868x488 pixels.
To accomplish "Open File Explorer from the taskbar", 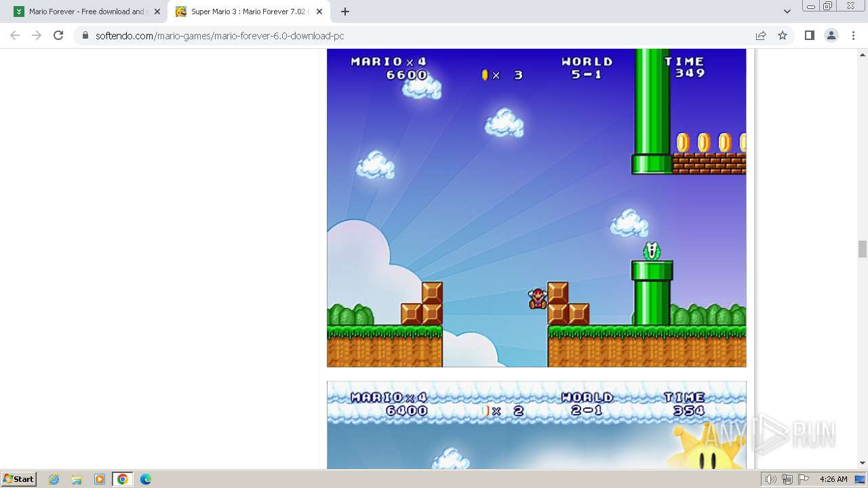I will (77, 479).
